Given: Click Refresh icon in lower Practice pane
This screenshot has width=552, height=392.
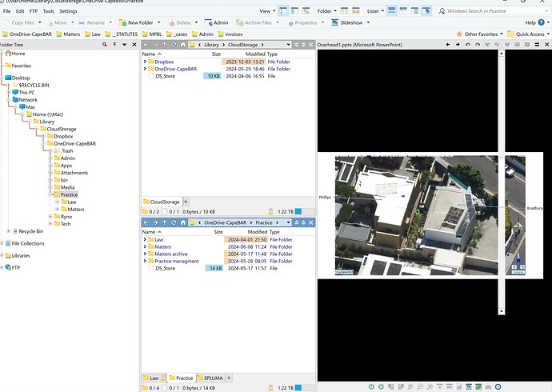Looking at the screenshot, I should [x=174, y=222].
